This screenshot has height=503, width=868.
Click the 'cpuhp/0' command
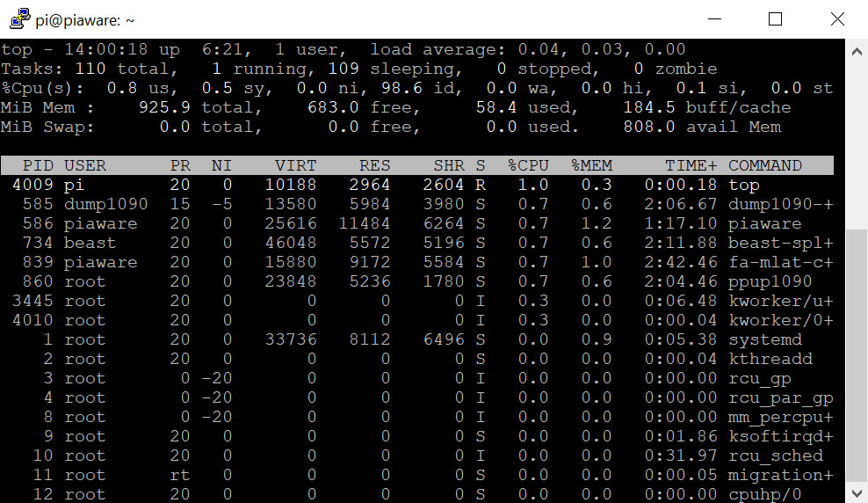click(x=765, y=494)
